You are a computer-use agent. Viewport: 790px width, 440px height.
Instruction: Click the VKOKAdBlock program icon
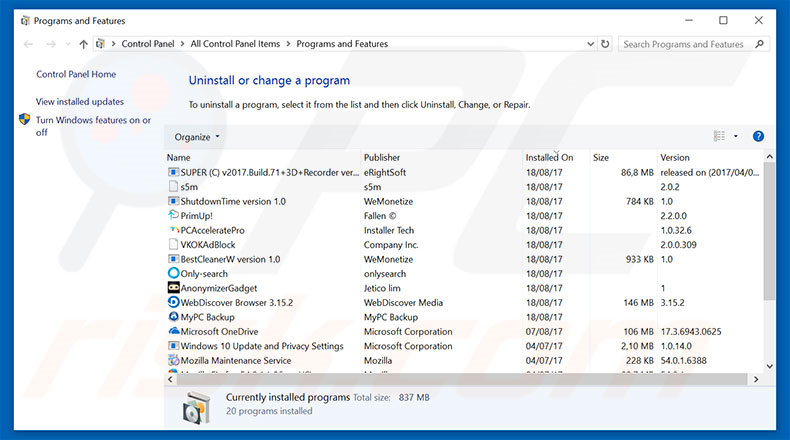coord(173,244)
